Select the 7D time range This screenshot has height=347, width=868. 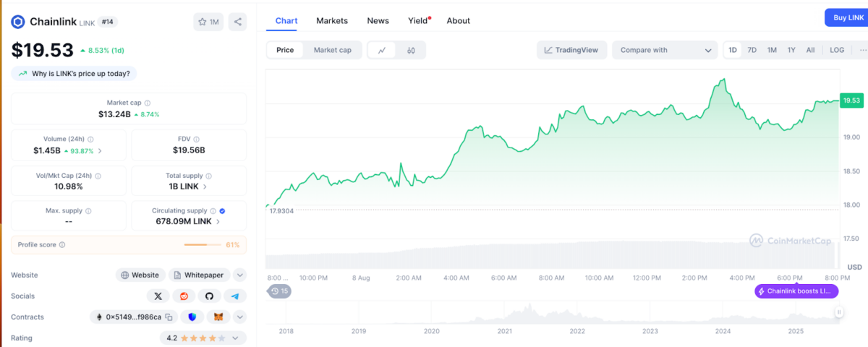[752, 50]
